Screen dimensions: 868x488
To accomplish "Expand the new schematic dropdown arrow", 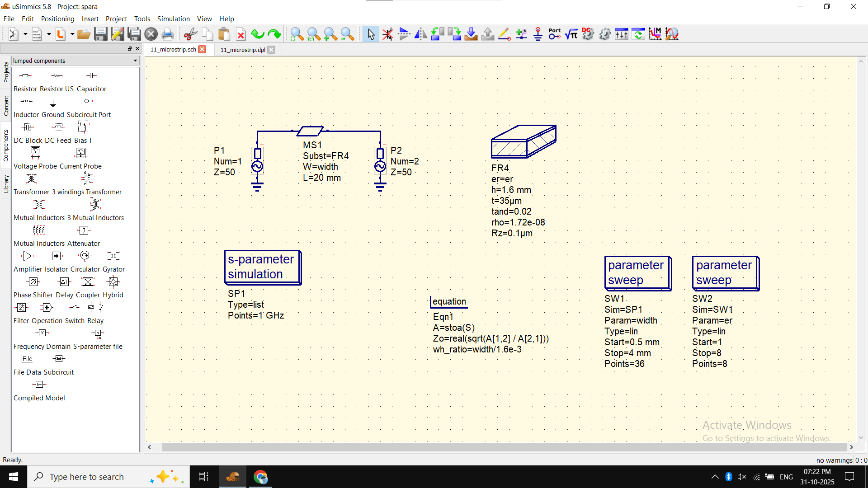I will tap(25, 34).
